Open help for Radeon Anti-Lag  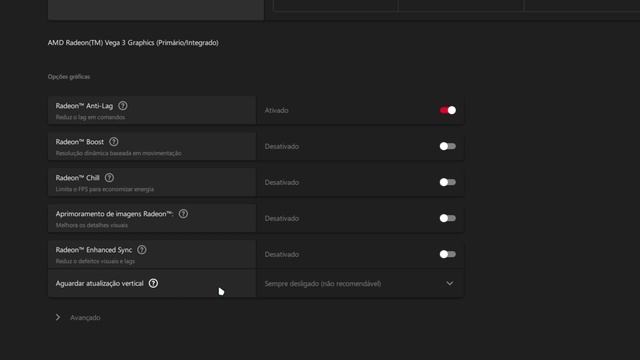122,106
